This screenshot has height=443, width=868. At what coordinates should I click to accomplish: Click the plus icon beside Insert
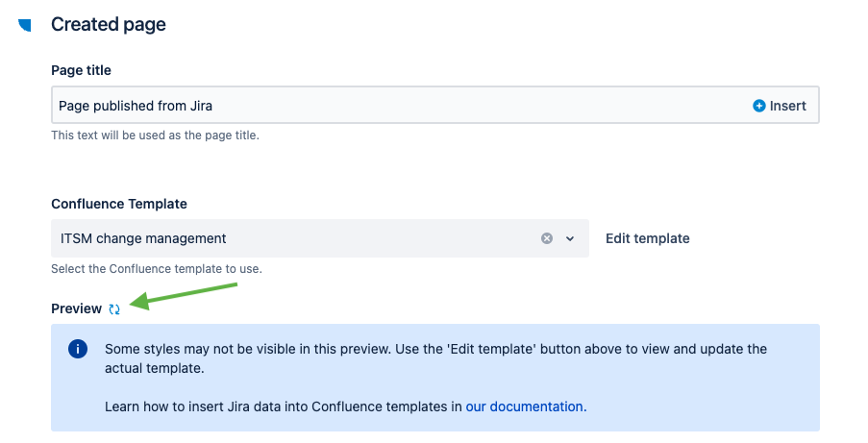[759, 106]
